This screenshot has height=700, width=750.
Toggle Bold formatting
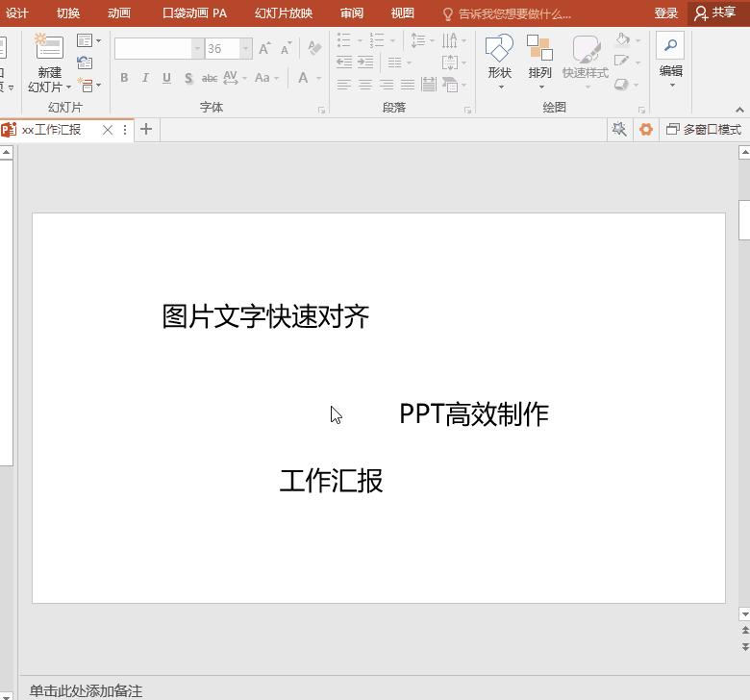click(x=124, y=78)
